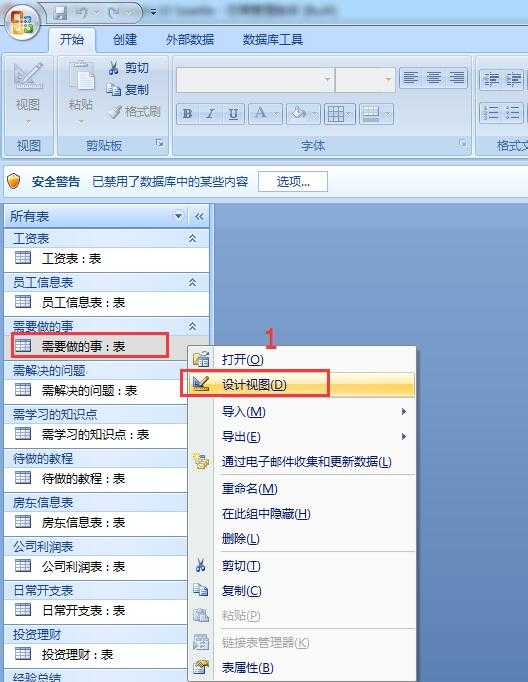This screenshot has width=528, height=682.
Task: Toggle bold formatting
Action: tap(187, 114)
